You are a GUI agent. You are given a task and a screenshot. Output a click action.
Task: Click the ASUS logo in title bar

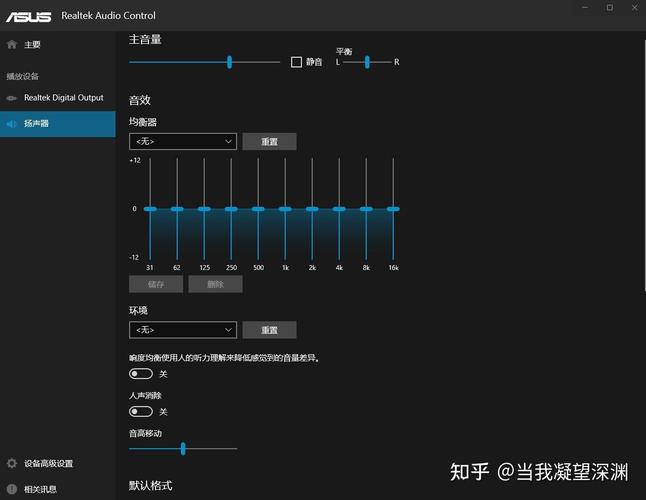click(29, 16)
